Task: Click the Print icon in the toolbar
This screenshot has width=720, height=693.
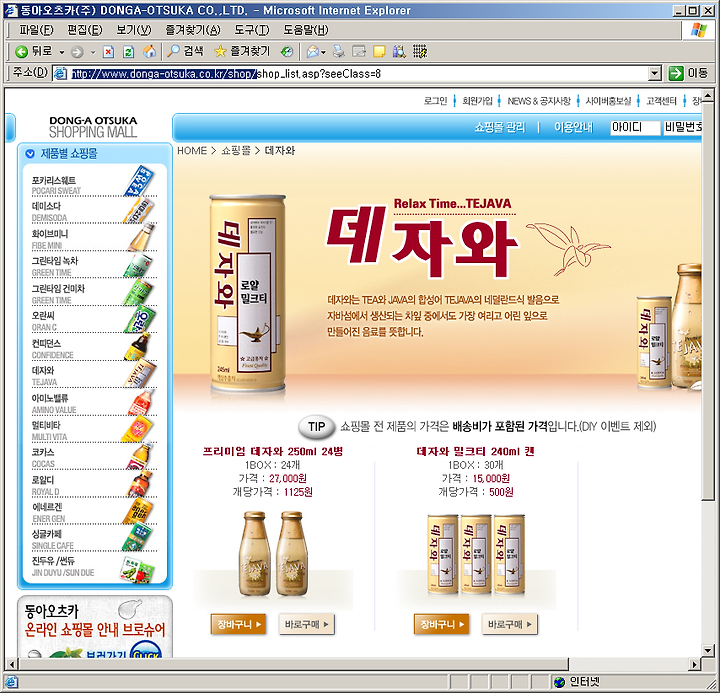Action: (x=339, y=51)
